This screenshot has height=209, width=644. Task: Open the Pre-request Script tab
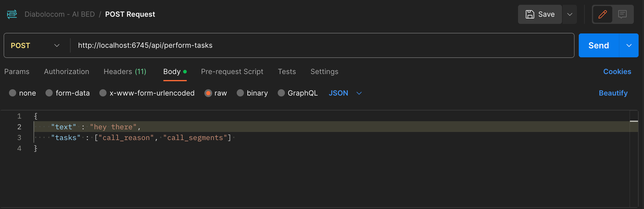click(x=232, y=72)
